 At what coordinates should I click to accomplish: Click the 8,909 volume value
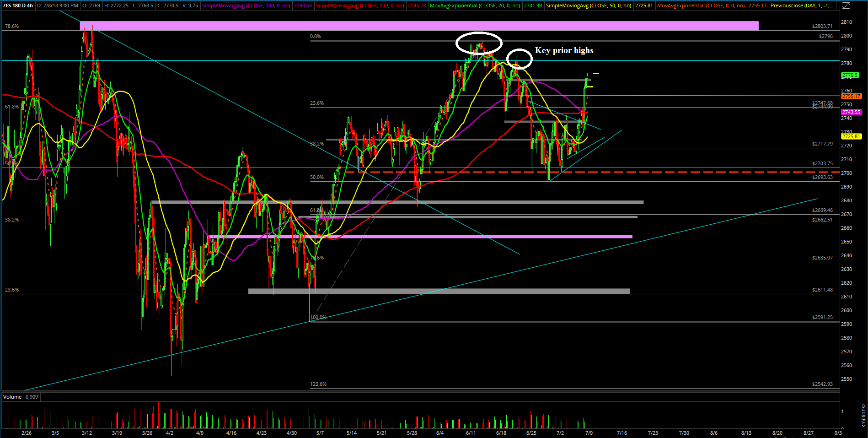pos(32,397)
